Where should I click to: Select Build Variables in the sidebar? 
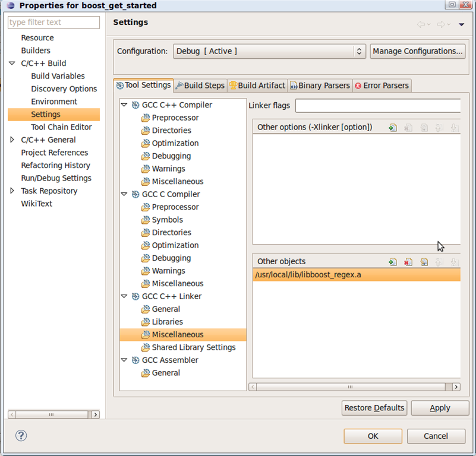58,76
